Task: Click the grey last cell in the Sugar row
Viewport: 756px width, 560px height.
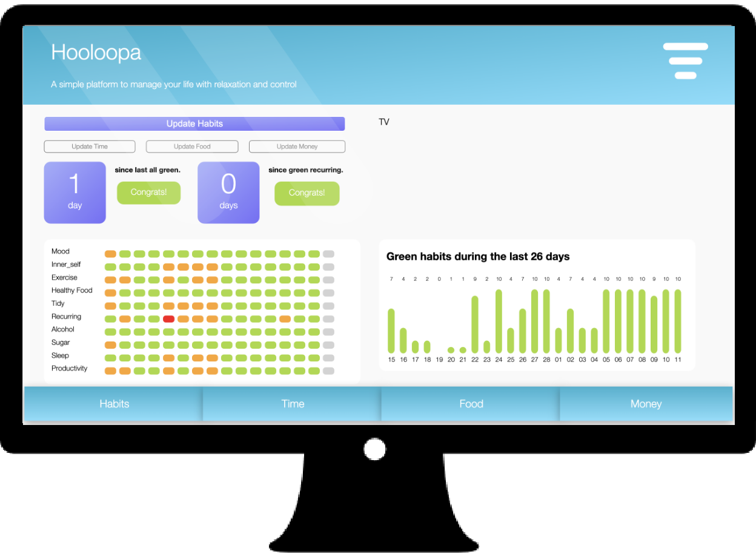Action: pyautogui.click(x=328, y=345)
